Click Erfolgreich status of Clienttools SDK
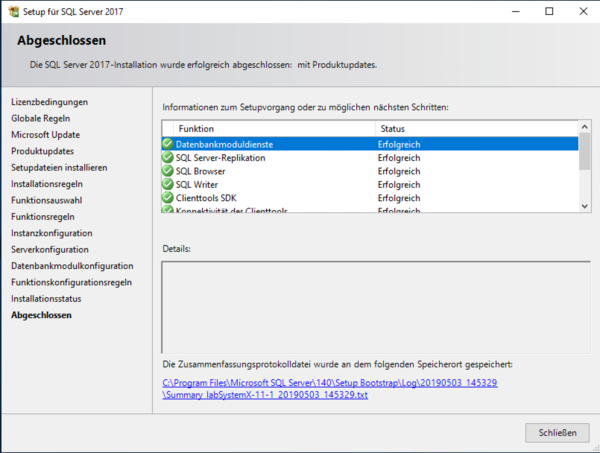The image size is (600, 453). click(x=399, y=198)
